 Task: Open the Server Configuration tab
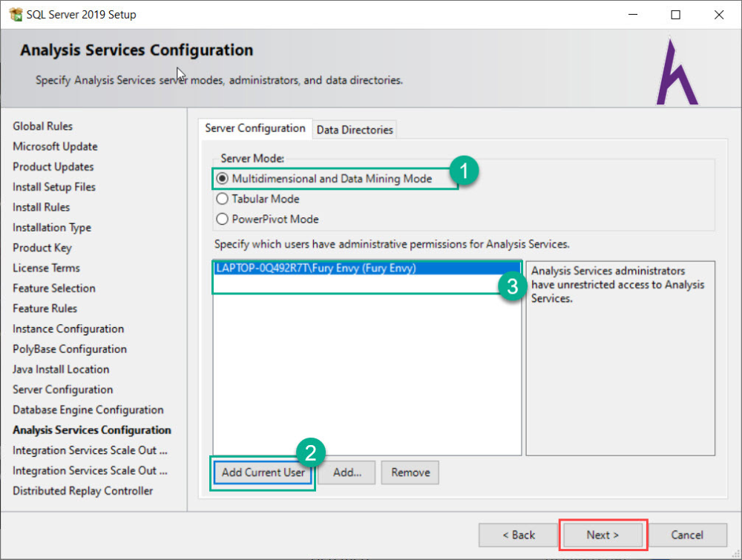coord(255,128)
